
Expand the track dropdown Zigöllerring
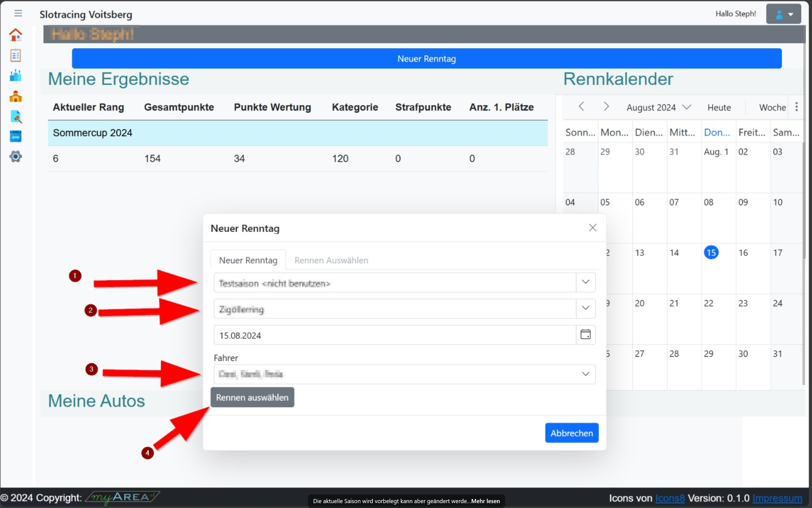585,308
